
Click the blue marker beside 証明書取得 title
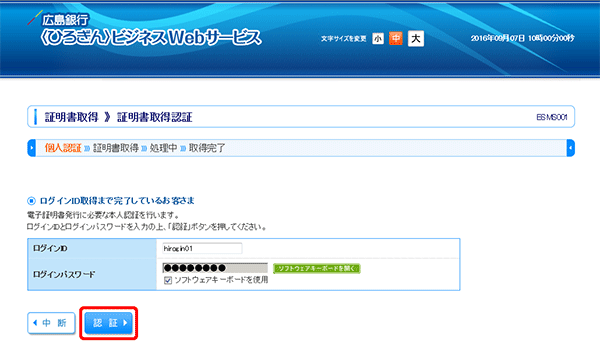[x=36, y=117]
